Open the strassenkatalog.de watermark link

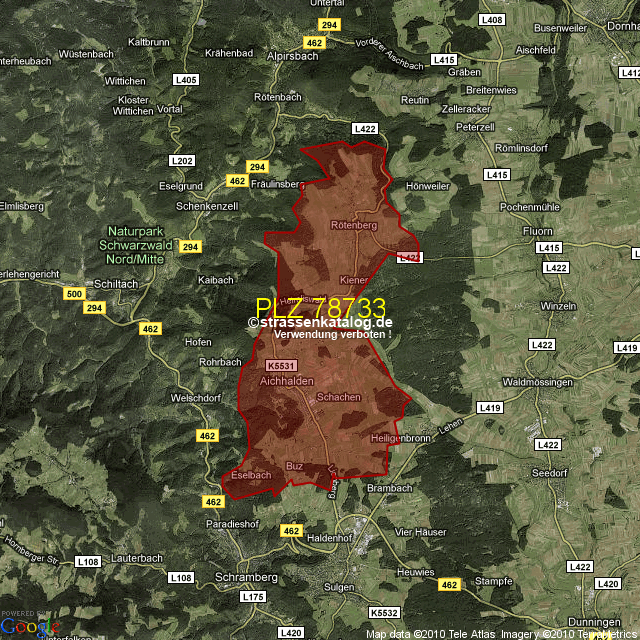pyautogui.click(x=320, y=322)
